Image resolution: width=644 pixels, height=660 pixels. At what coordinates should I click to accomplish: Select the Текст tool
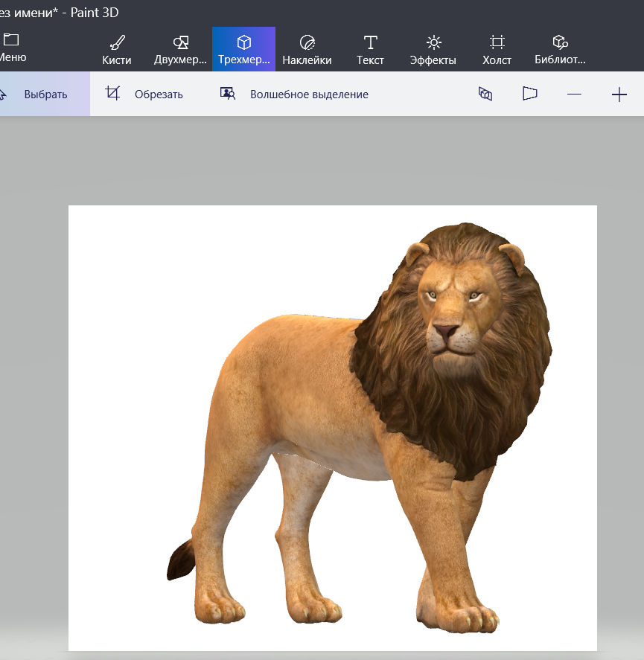pyautogui.click(x=370, y=49)
